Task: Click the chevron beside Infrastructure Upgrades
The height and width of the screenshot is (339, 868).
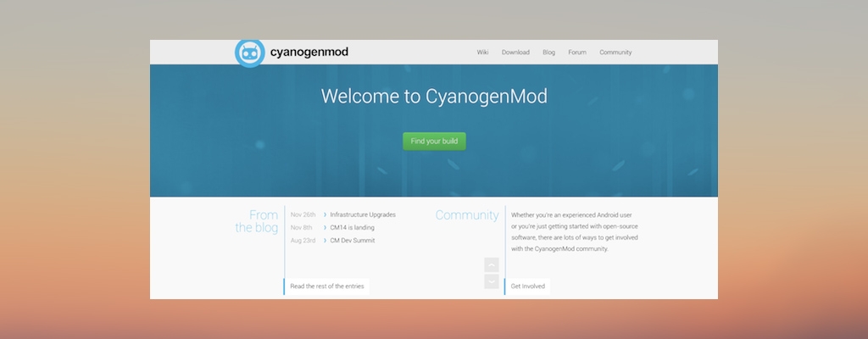Action: [325, 215]
